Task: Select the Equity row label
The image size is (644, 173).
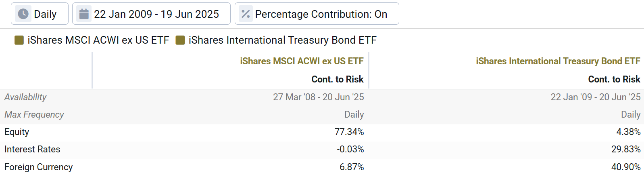Action: pyautogui.click(x=17, y=132)
